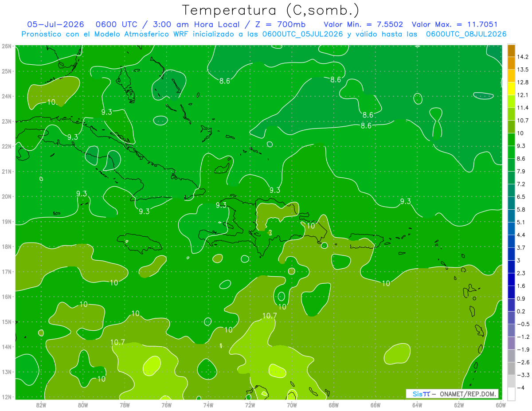Click the "16N" latitude axis label
Image resolution: width=532 pixels, height=411 pixels.
coord(6,297)
